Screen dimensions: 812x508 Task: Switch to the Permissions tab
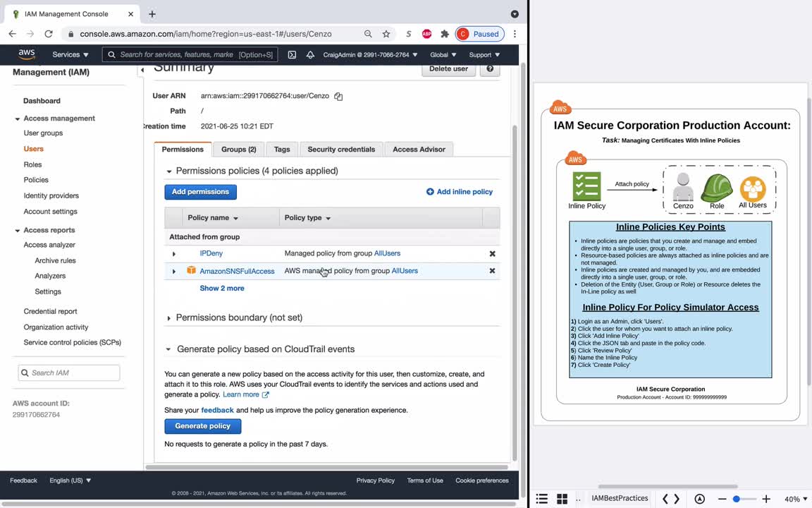click(x=183, y=150)
